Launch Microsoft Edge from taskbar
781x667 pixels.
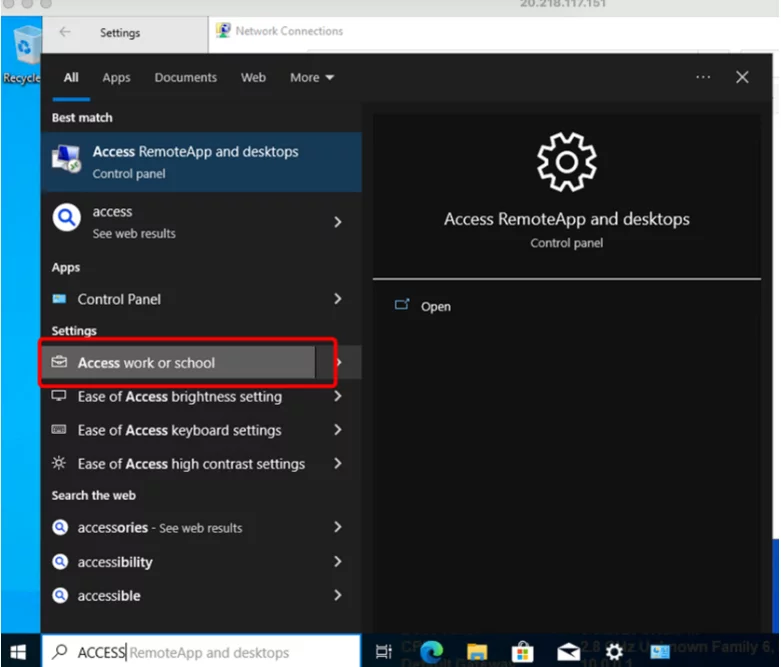[x=431, y=651]
